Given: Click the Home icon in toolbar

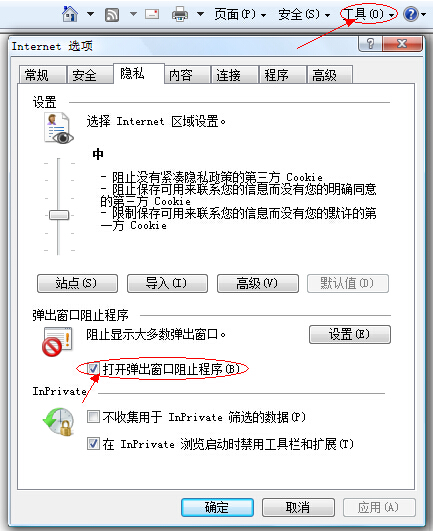Looking at the screenshot, I should click(x=70, y=14).
